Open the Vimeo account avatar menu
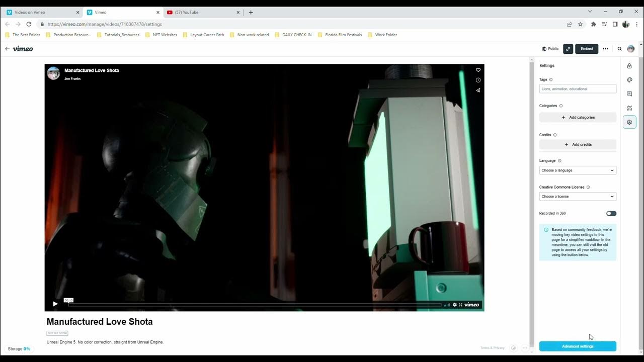 pyautogui.click(x=631, y=49)
